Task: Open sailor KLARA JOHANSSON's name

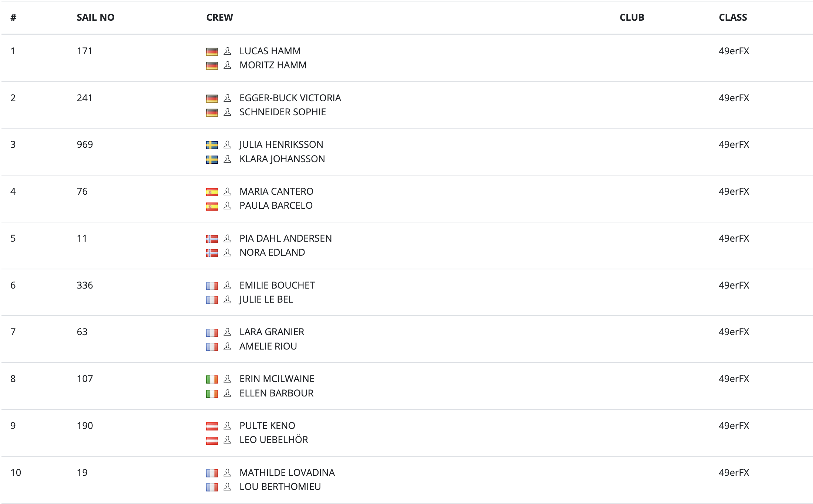Action: [282, 159]
